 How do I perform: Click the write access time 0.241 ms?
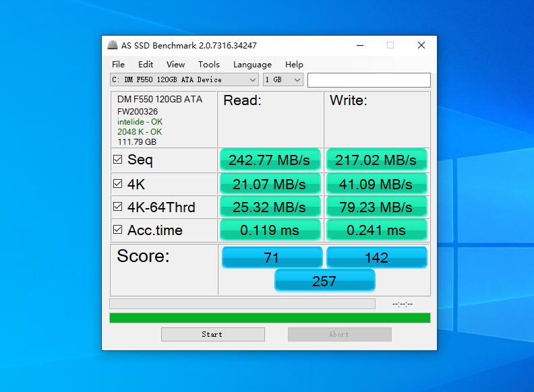click(376, 230)
